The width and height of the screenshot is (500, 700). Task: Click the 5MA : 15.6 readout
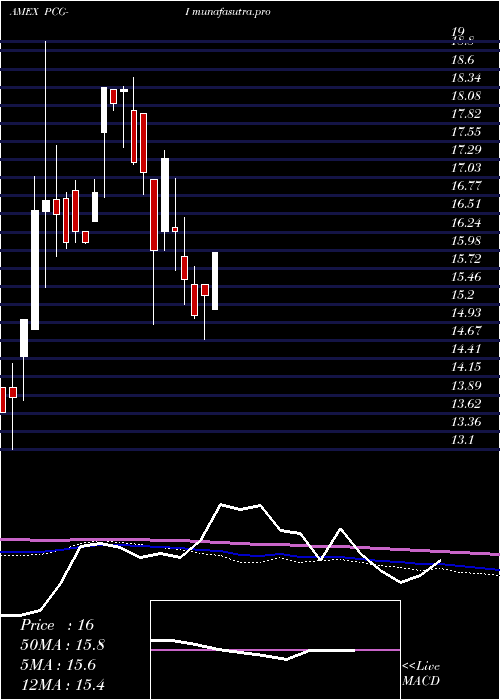coord(58,665)
